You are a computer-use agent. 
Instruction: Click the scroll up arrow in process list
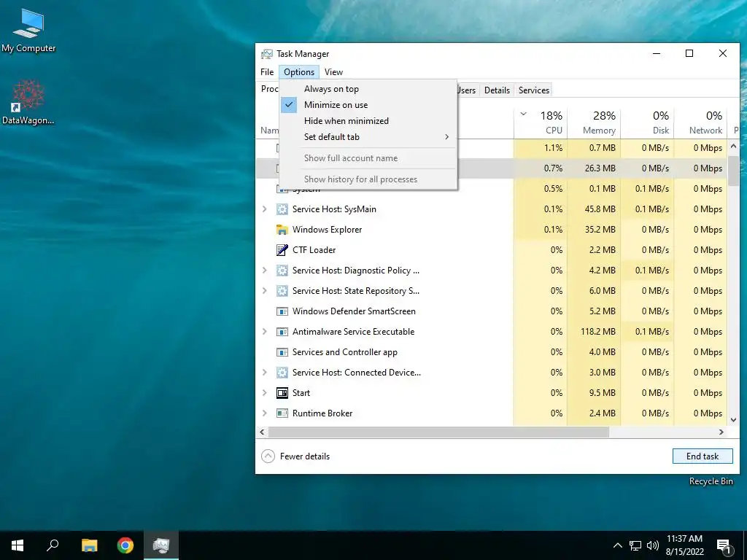tap(733, 146)
